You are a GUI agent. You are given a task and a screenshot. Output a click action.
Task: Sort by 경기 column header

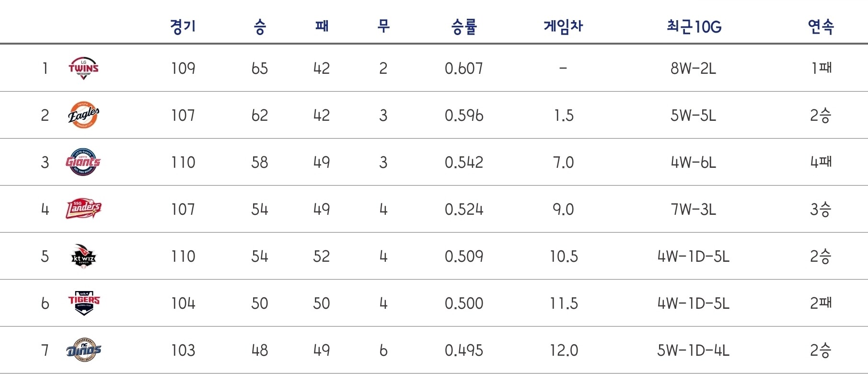pos(183,26)
